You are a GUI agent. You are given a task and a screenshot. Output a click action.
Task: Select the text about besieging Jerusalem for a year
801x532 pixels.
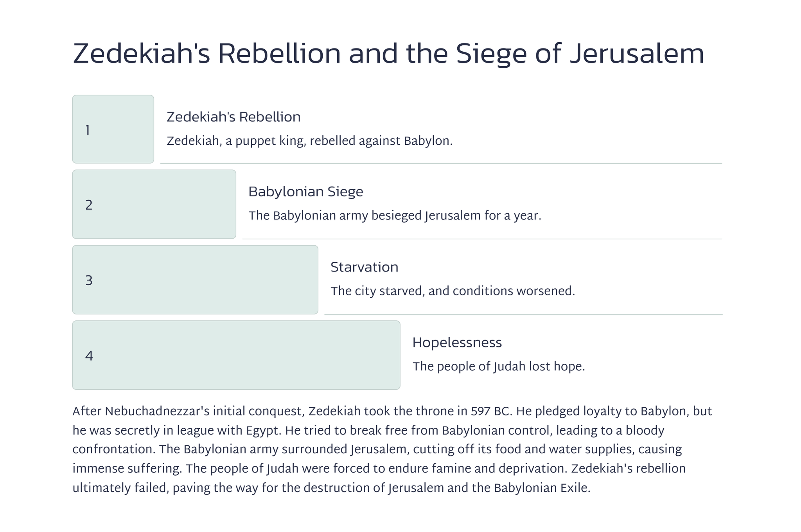pyautogui.click(x=395, y=216)
